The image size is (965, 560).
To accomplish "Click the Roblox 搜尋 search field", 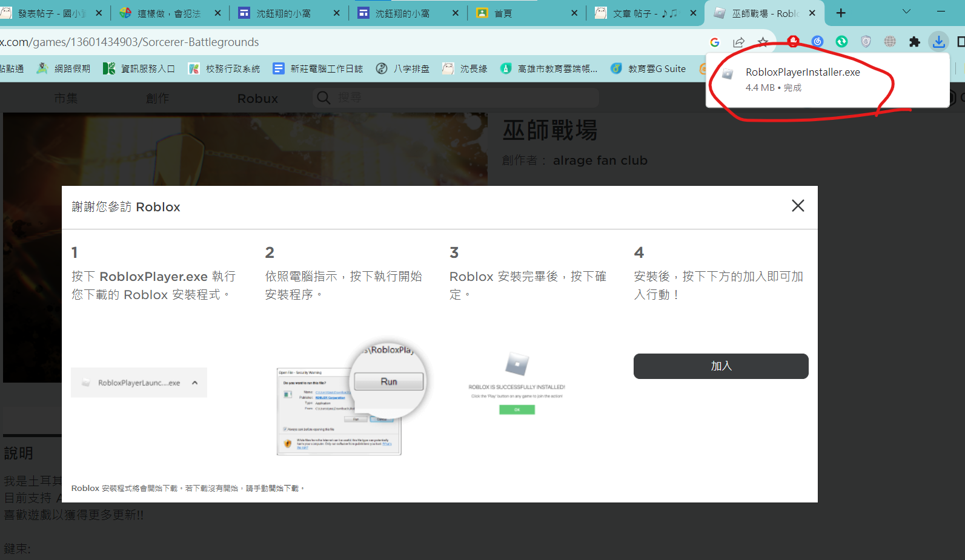I will [456, 97].
